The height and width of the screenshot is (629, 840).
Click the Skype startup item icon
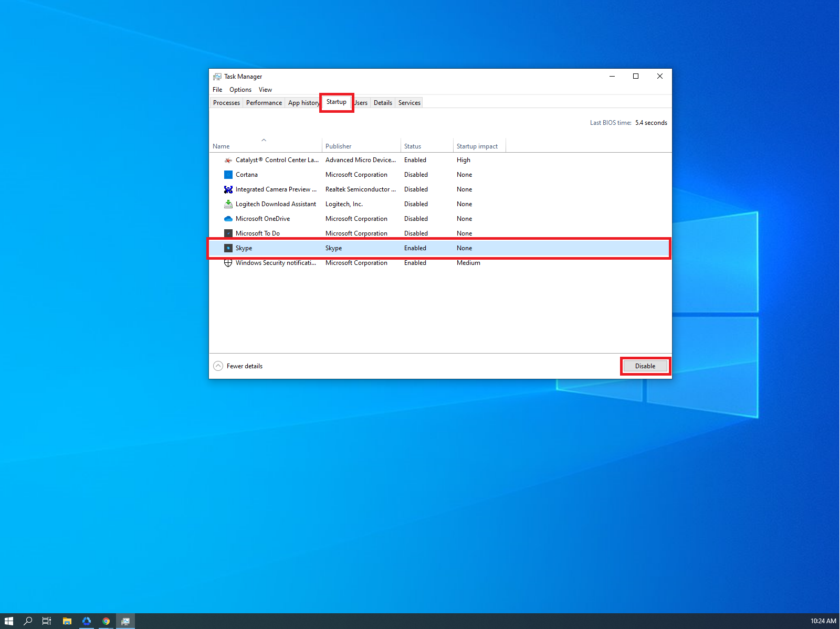pos(228,248)
